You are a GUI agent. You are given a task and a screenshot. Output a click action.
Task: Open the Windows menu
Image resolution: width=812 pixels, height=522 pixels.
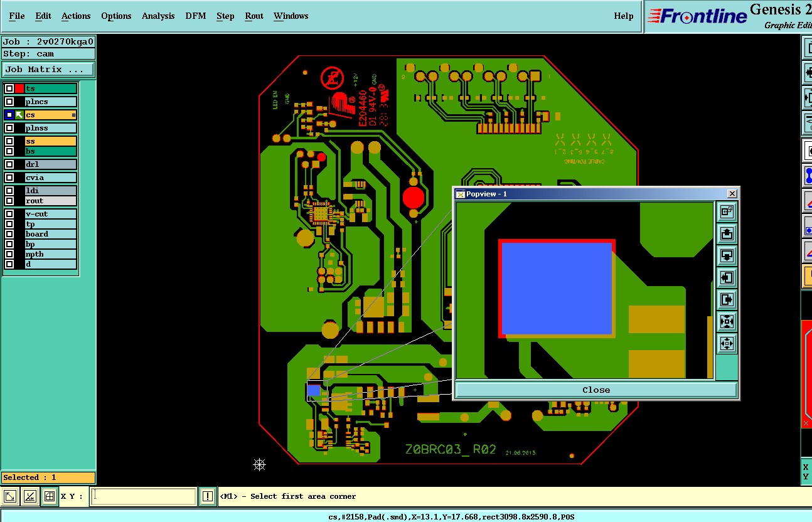pyautogui.click(x=291, y=16)
